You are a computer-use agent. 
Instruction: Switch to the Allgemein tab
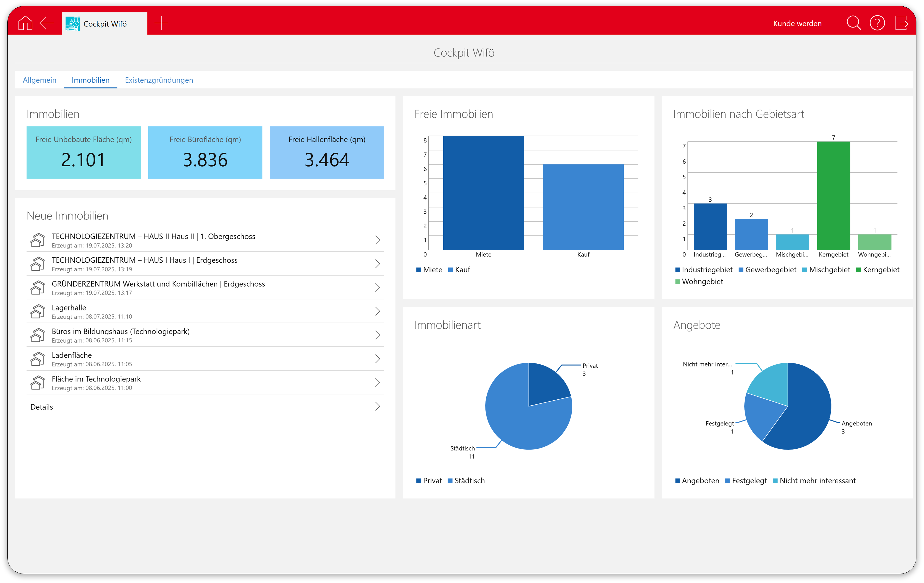coord(40,80)
